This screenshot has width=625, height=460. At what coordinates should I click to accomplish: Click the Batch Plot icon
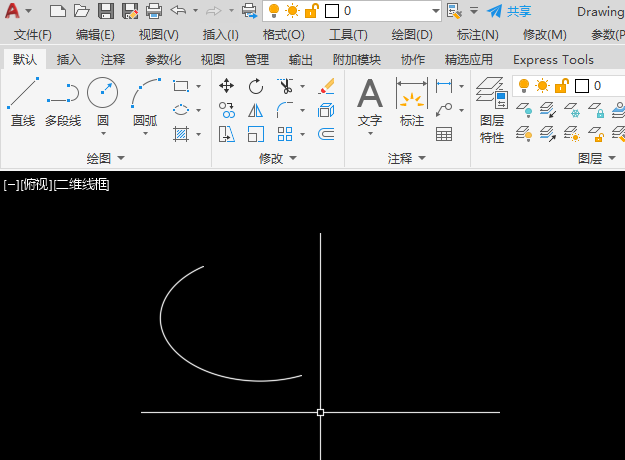(250, 11)
